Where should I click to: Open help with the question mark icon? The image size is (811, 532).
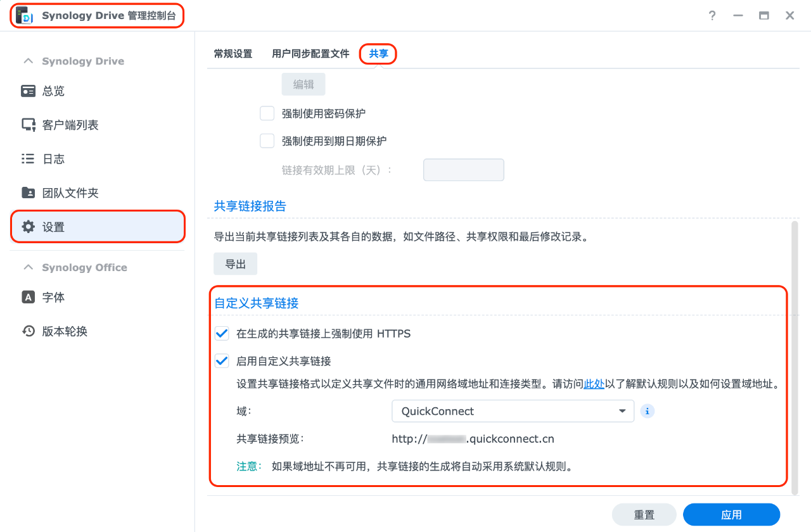pyautogui.click(x=712, y=16)
